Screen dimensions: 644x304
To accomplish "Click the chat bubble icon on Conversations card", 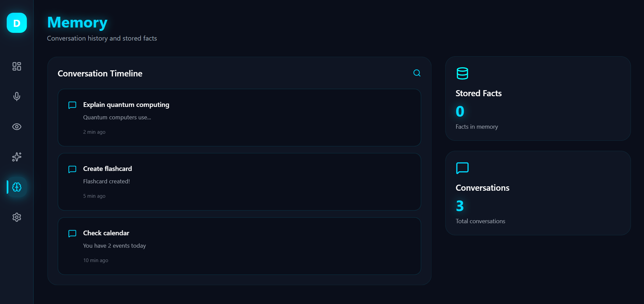I will click(462, 168).
